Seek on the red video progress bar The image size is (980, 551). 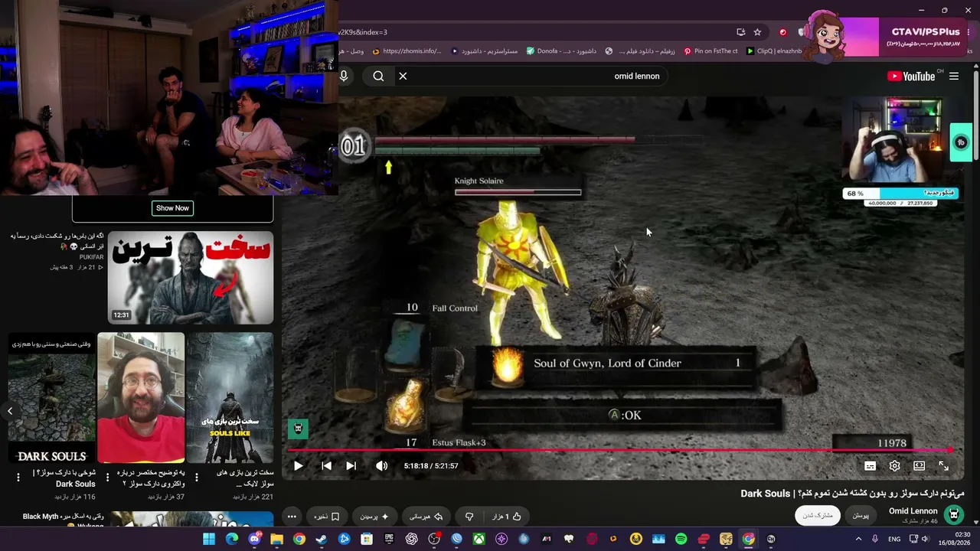click(619, 450)
